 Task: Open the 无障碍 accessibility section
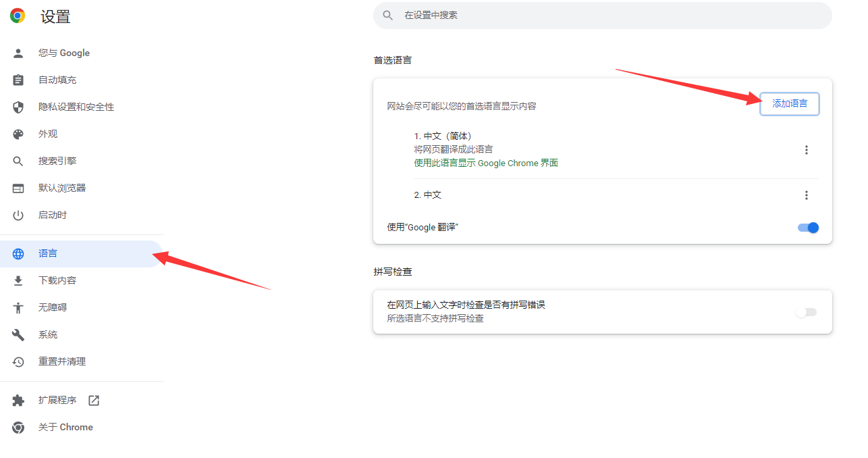click(x=18, y=307)
